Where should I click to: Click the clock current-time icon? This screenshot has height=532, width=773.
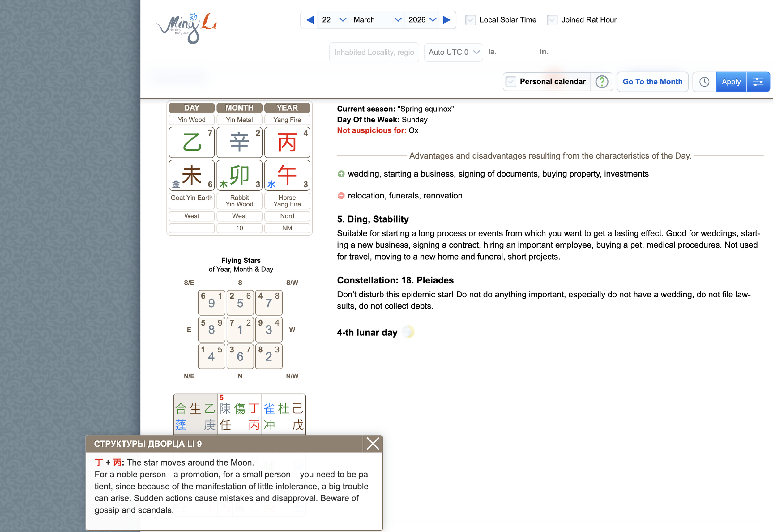[x=704, y=82]
